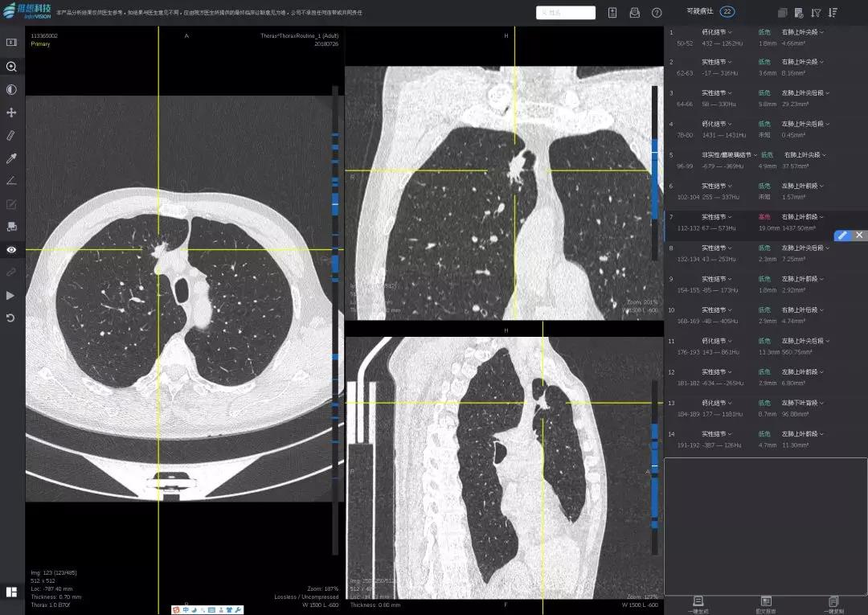Select the zoom magnifier tool

[11, 67]
